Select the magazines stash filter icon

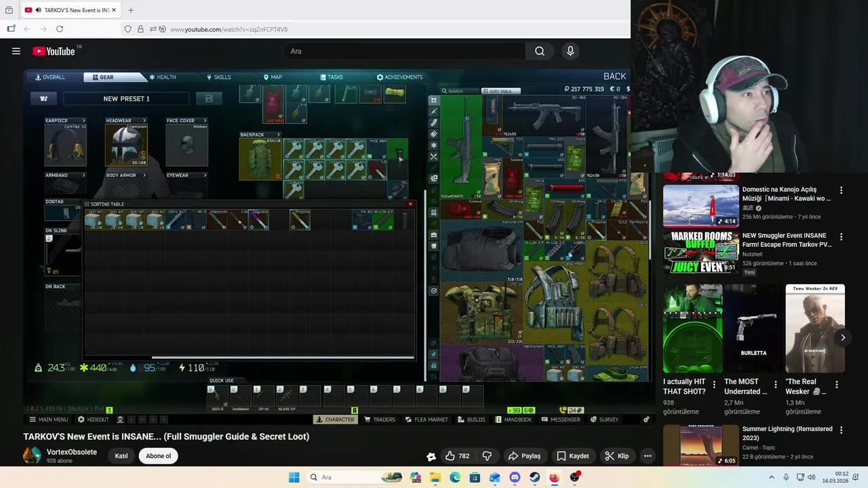tap(434, 123)
